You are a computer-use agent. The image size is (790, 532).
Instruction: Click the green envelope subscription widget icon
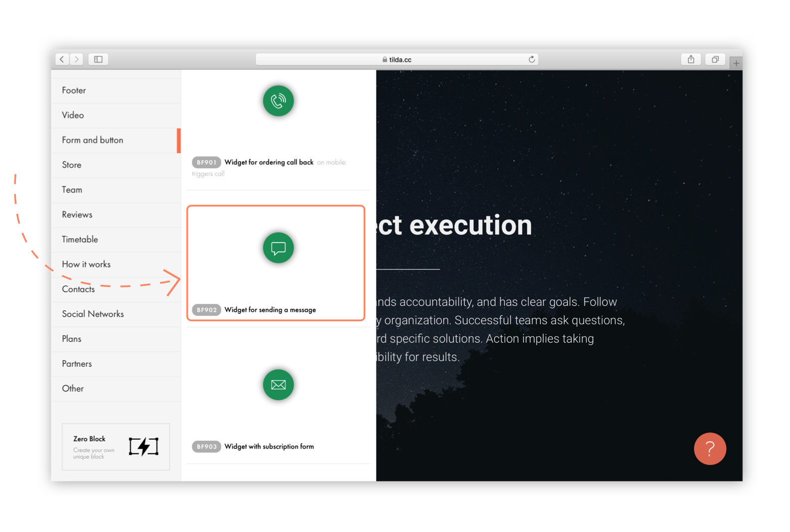tap(278, 385)
